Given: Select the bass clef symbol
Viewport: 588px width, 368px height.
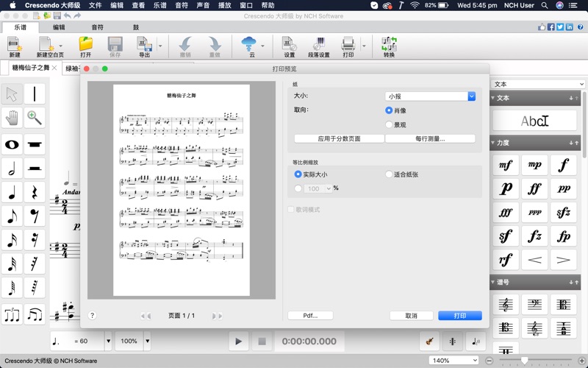Looking at the screenshot, I should 534,305.
